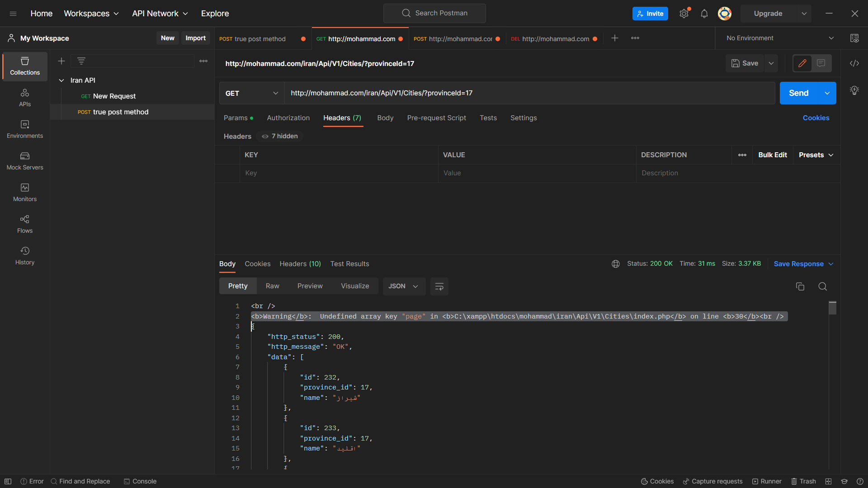The width and height of the screenshot is (868, 488).
Task: Toggle sidebar from status bar
Action: click(8, 481)
